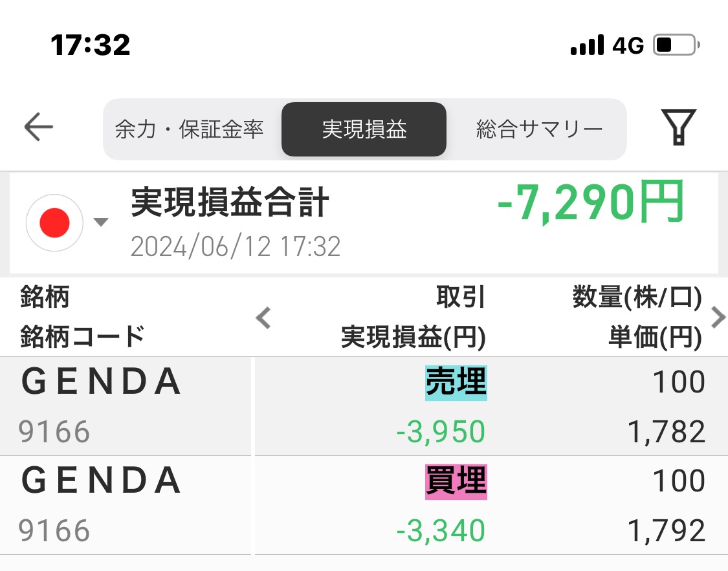Tap the -3,950 realized loss value
This screenshot has width=728, height=571.
tap(441, 432)
